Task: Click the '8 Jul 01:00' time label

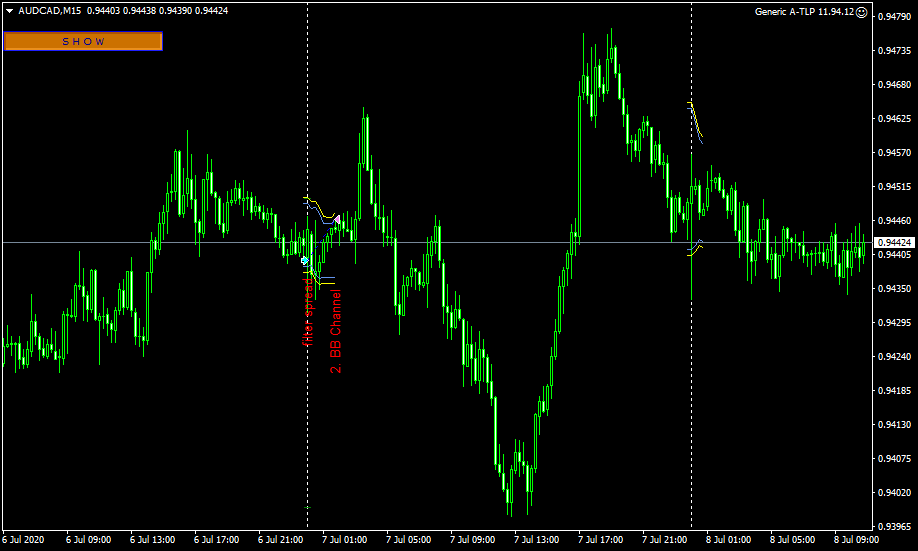Action: click(x=729, y=539)
